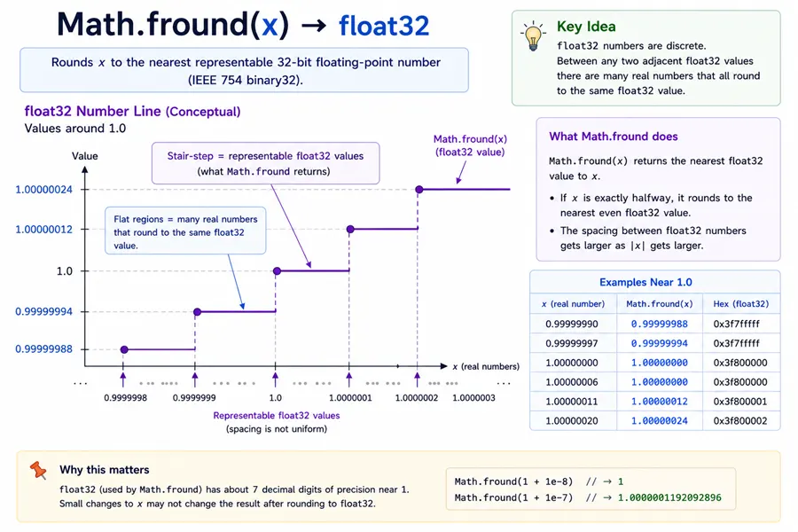
Task: Click the '(spacing is not uniform)' note
Action: [x=277, y=428]
